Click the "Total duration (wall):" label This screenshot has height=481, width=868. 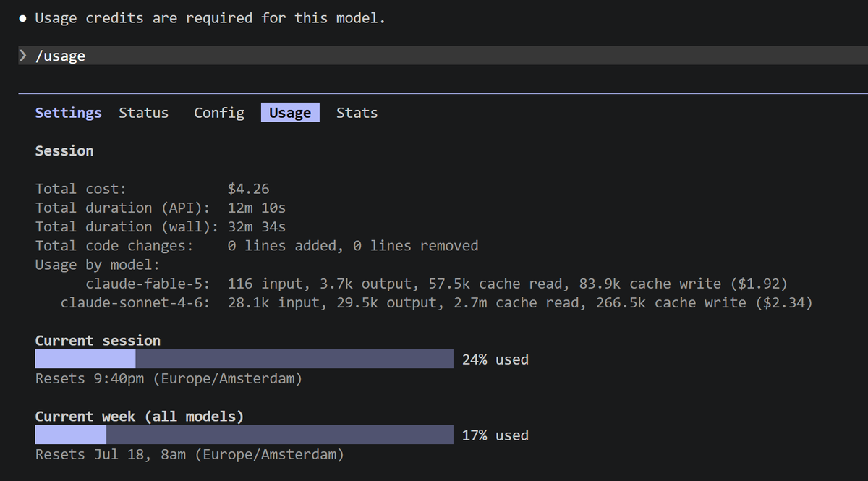coord(127,226)
